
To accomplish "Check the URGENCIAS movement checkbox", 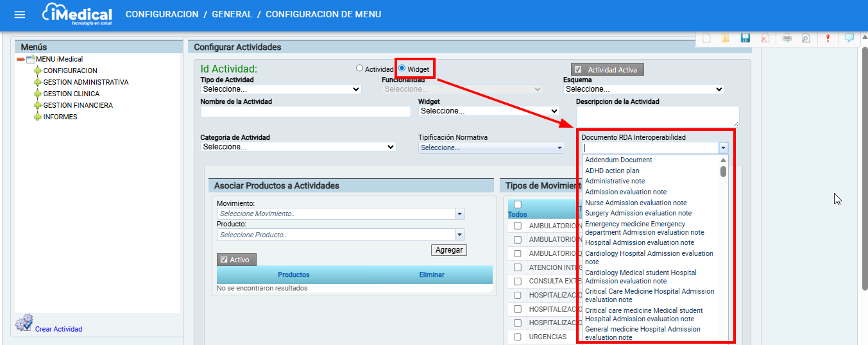I will [518, 337].
